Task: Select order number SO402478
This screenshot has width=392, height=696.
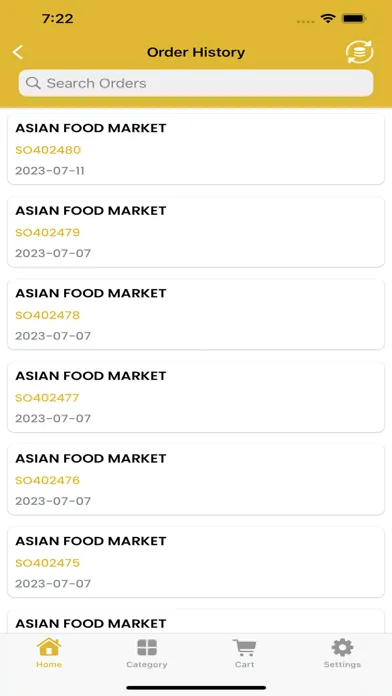Action: 48,315
